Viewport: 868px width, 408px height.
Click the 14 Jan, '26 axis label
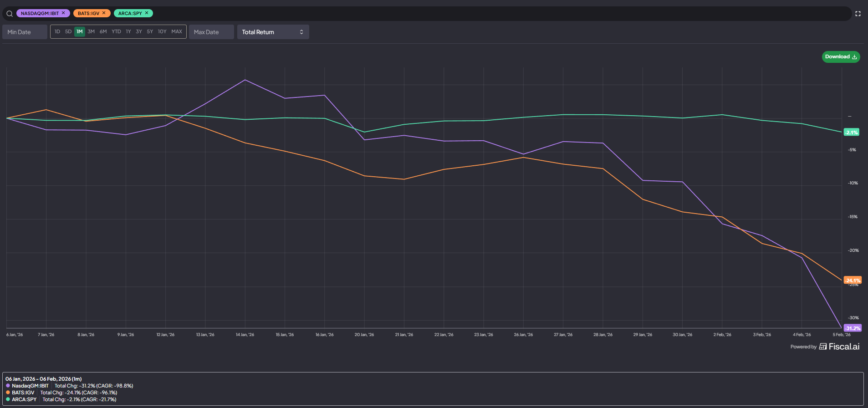(x=245, y=335)
